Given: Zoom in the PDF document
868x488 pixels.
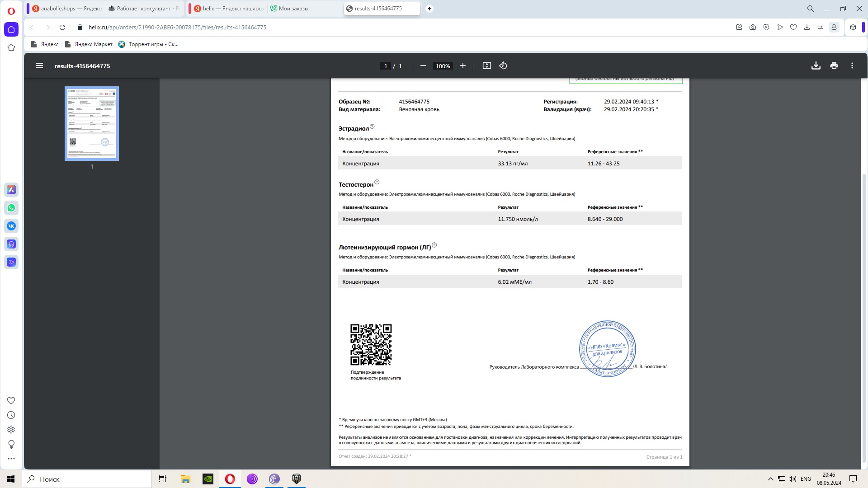Looking at the screenshot, I should pyautogui.click(x=463, y=66).
